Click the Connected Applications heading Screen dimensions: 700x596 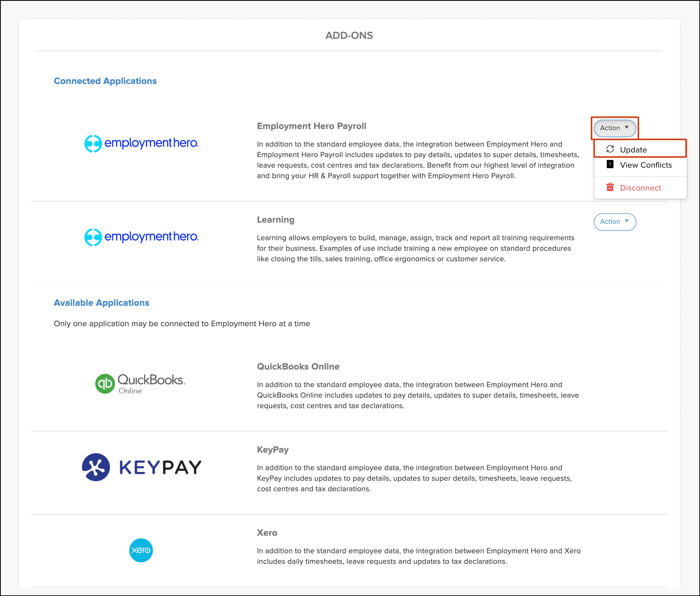105,81
